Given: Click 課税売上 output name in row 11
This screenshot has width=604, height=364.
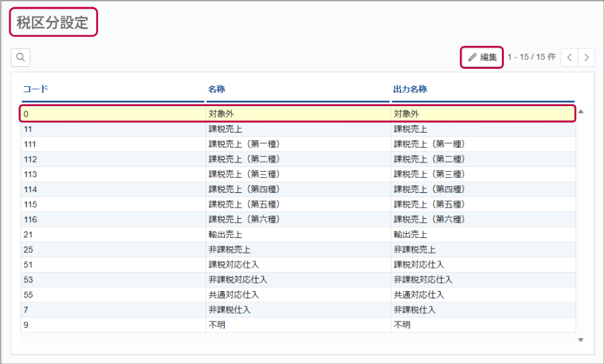Looking at the screenshot, I should click(410, 129).
